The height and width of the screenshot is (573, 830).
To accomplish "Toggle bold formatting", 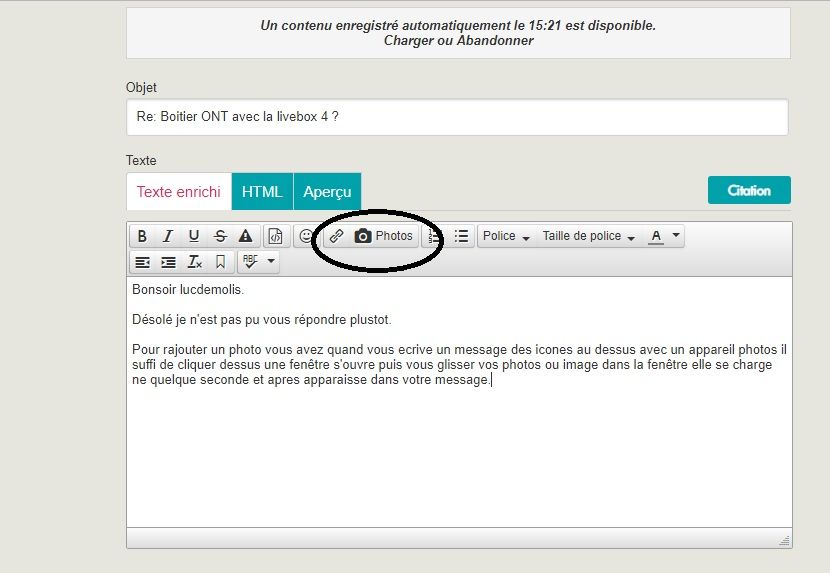I will pos(142,236).
